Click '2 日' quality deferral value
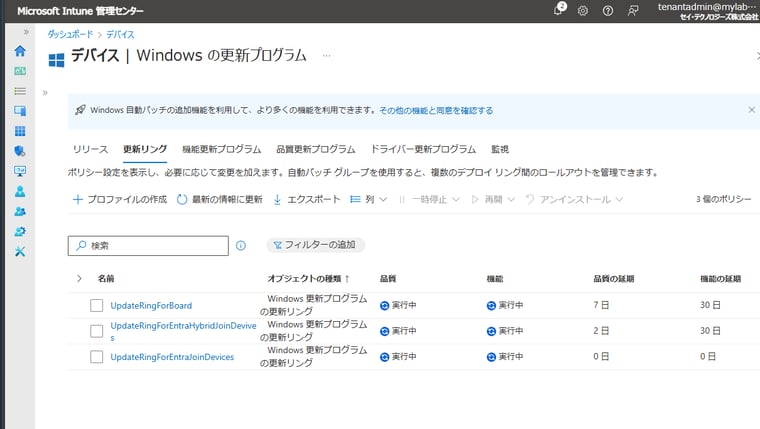This screenshot has width=760, height=429. [601, 331]
